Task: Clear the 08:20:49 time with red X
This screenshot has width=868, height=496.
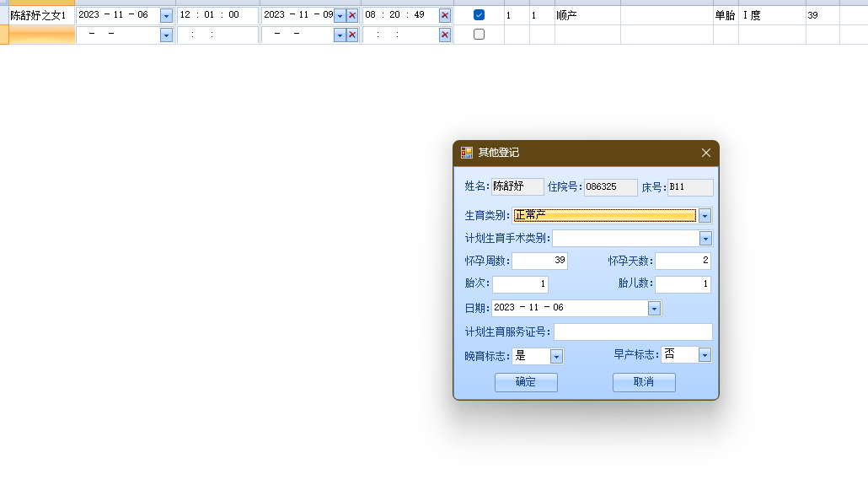Action: pos(444,15)
